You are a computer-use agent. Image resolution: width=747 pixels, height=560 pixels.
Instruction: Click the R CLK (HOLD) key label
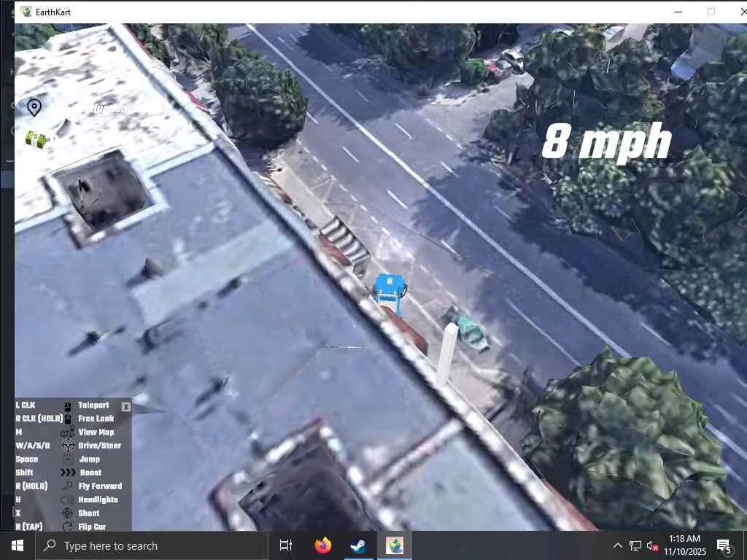pos(39,419)
